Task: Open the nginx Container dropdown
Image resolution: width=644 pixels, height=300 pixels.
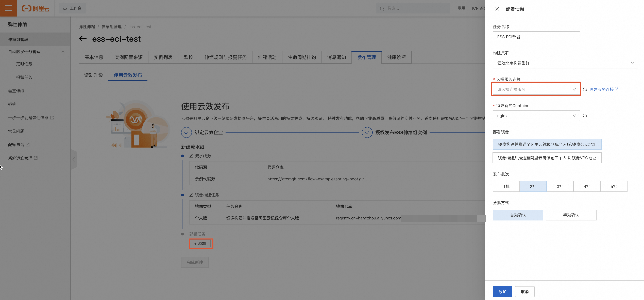Action: click(536, 116)
